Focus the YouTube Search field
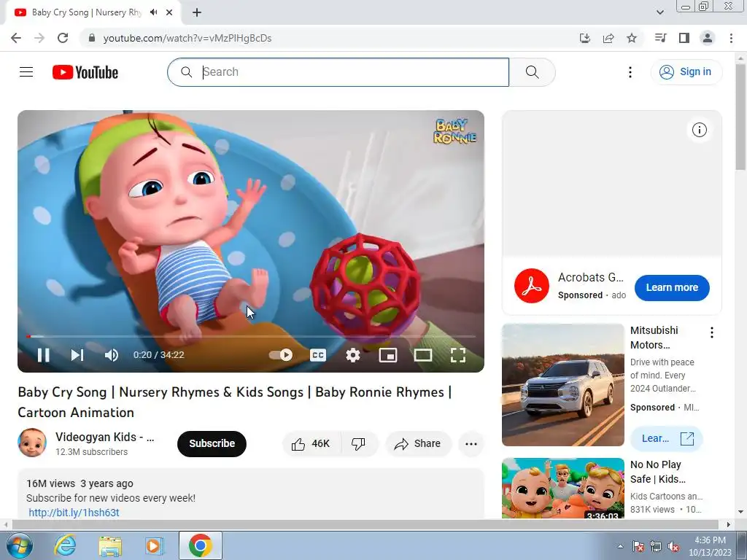The width and height of the screenshot is (747, 560). (338, 72)
